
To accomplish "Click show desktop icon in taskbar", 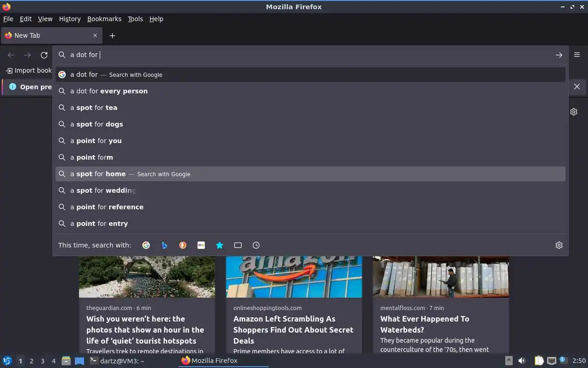I will tap(79, 361).
